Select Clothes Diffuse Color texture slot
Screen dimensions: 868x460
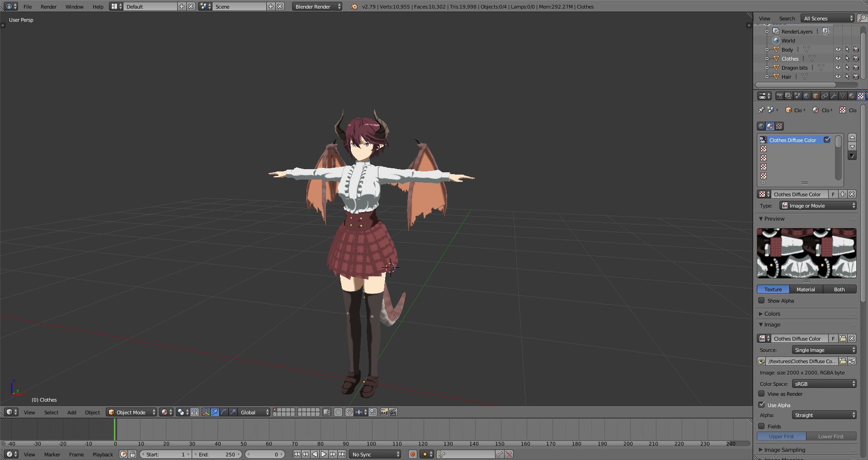[x=796, y=140]
